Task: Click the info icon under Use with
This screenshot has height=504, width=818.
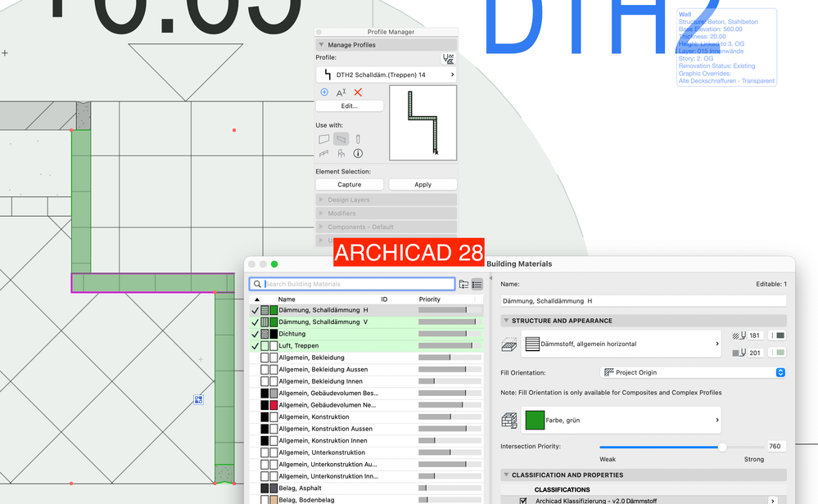Action: pyautogui.click(x=358, y=153)
